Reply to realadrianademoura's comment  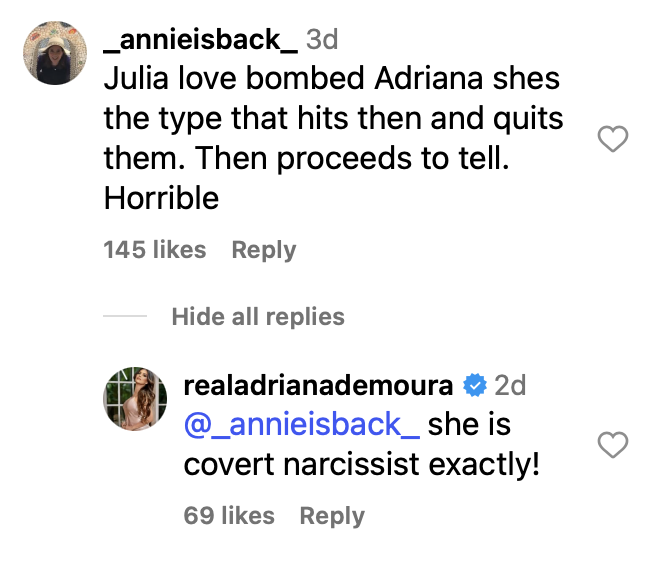[332, 516]
